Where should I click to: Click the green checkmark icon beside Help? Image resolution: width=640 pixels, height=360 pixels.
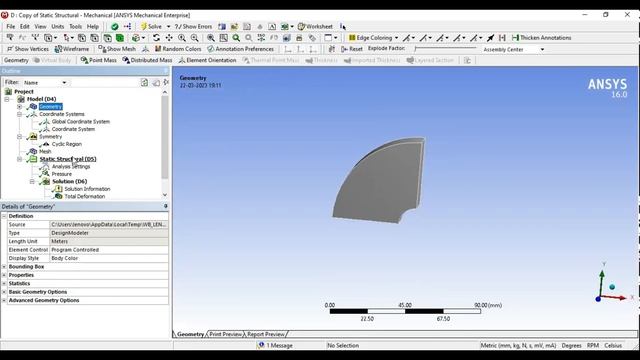(115, 27)
